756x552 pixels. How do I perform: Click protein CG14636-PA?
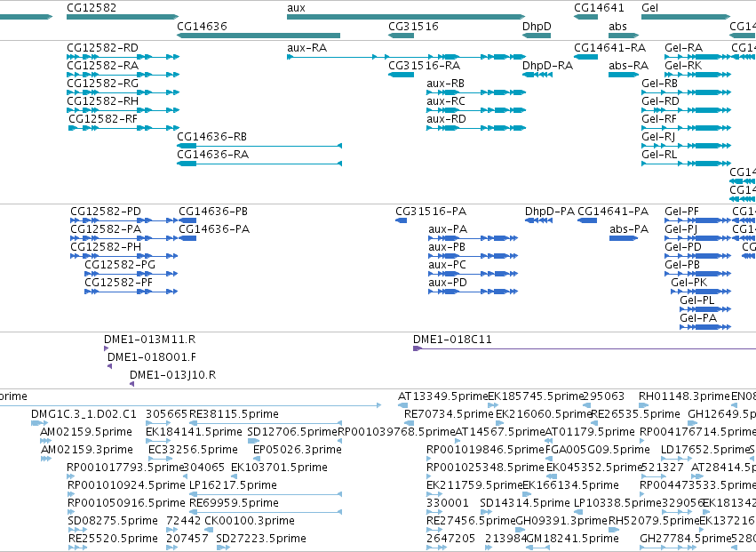(x=187, y=238)
